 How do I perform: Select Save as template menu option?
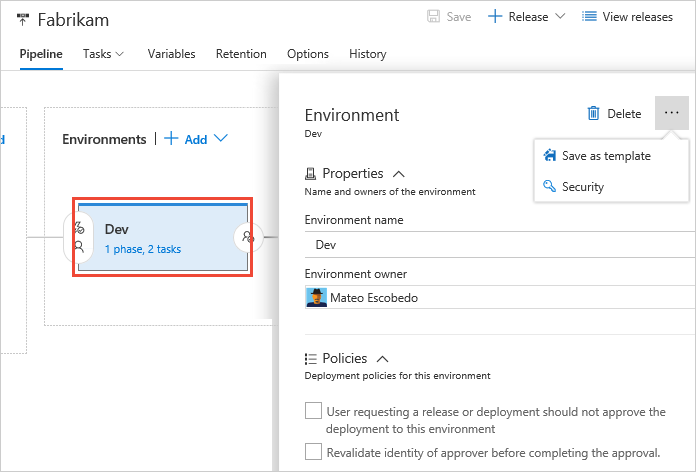click(x=606, y=156)
